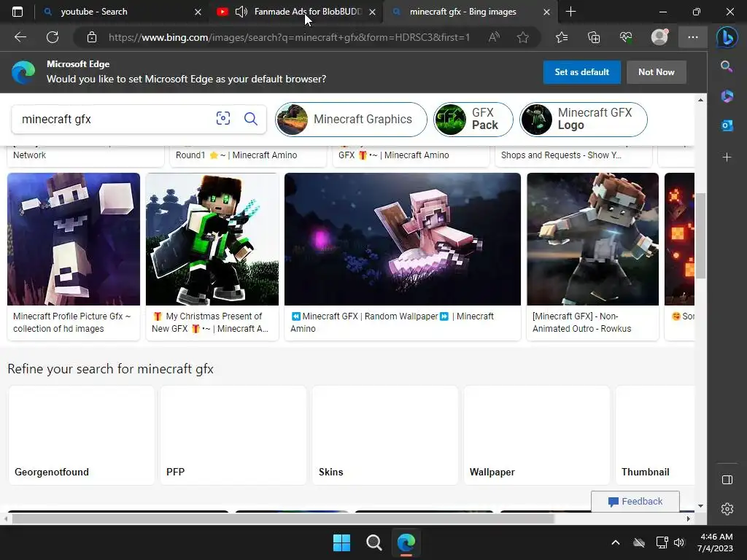View site information lock icon
747x560 pixels.
click(92, 37)
